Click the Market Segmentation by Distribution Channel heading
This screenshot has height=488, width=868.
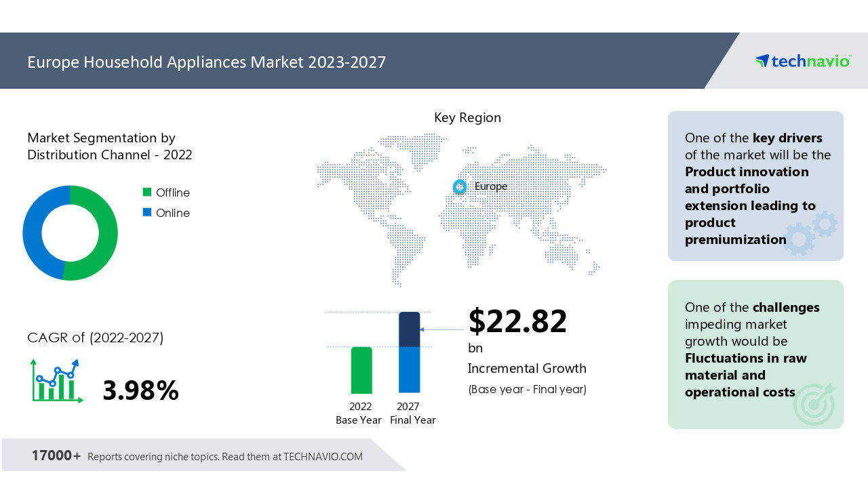[x=109, y=146]
